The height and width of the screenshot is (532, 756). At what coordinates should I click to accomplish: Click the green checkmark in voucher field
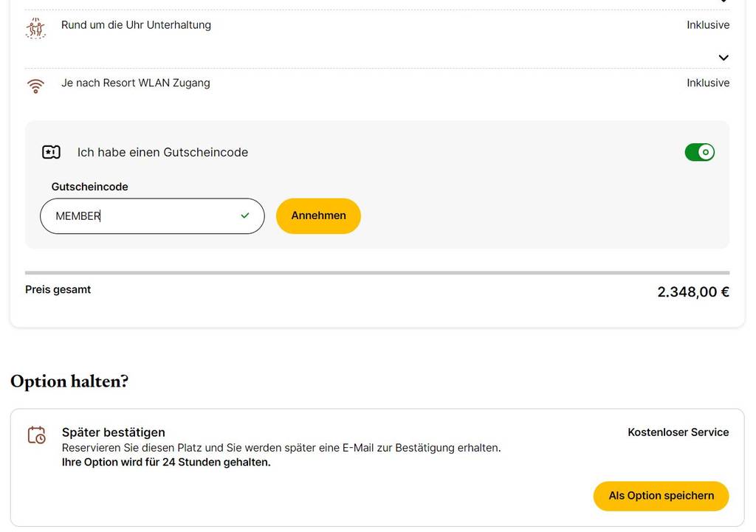[245, 215]
